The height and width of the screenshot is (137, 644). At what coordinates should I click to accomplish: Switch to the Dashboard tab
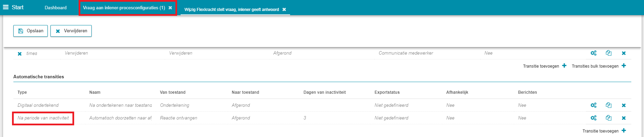[56, 8]
